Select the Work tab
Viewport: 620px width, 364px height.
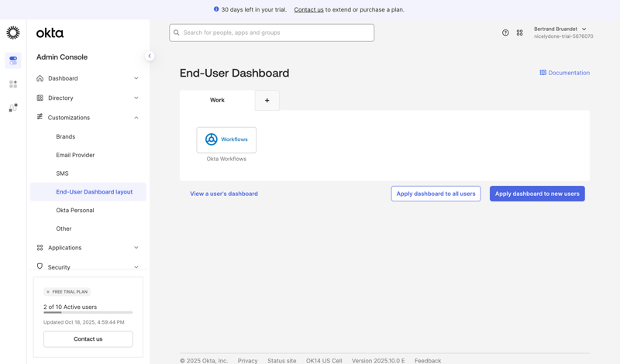coord(217,101)
